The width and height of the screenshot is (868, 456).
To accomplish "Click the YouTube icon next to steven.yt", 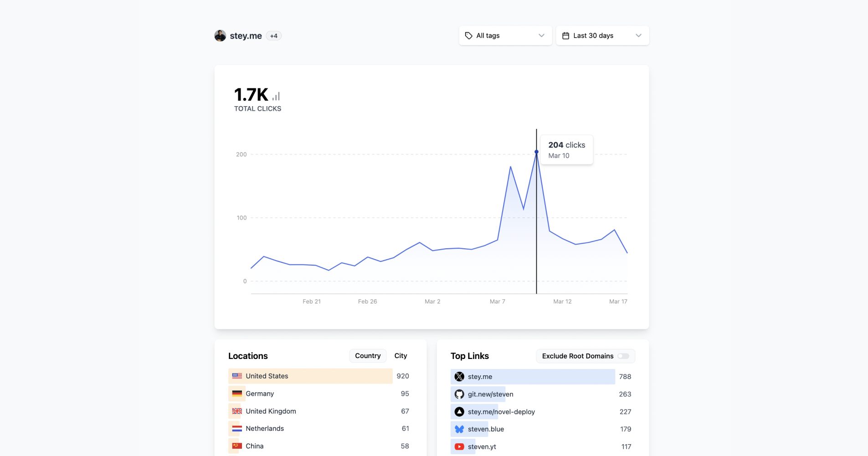I will tap(460, 446).
